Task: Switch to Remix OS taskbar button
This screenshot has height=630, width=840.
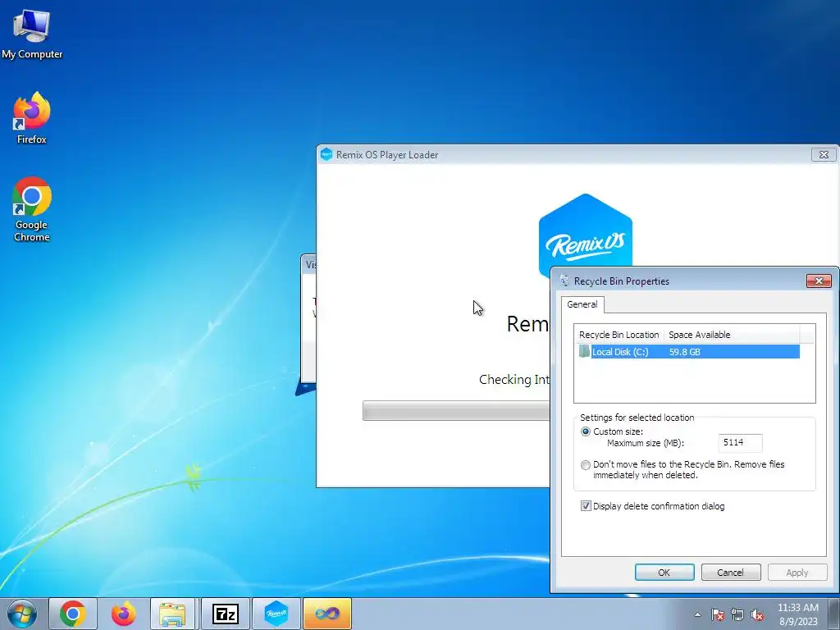Action: [276, 614]
